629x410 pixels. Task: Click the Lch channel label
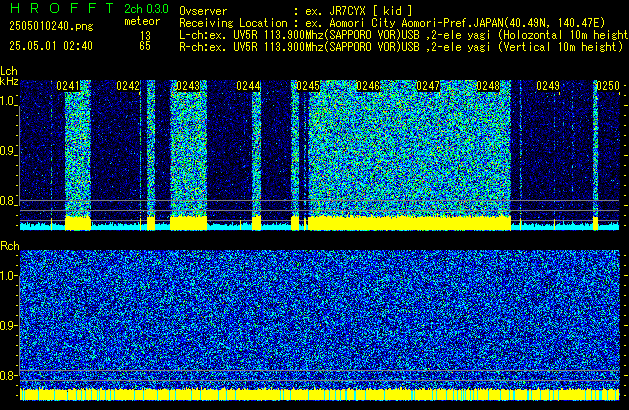9,71
